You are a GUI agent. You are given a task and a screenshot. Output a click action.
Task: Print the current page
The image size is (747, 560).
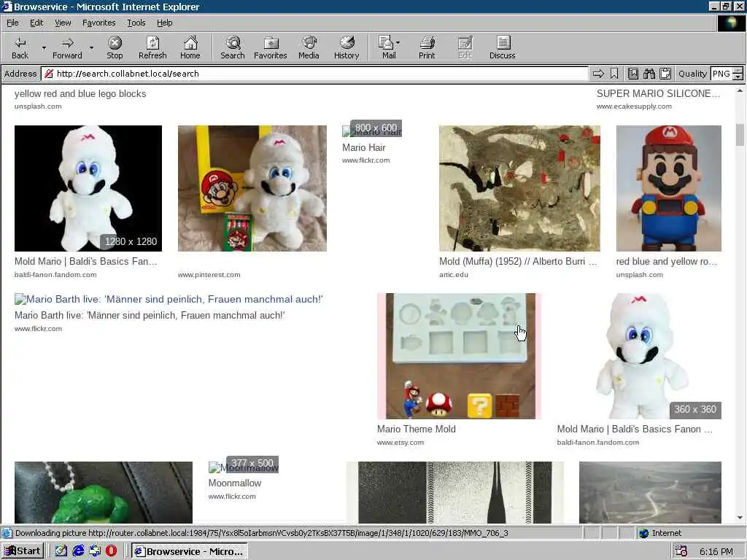(427, 47)
